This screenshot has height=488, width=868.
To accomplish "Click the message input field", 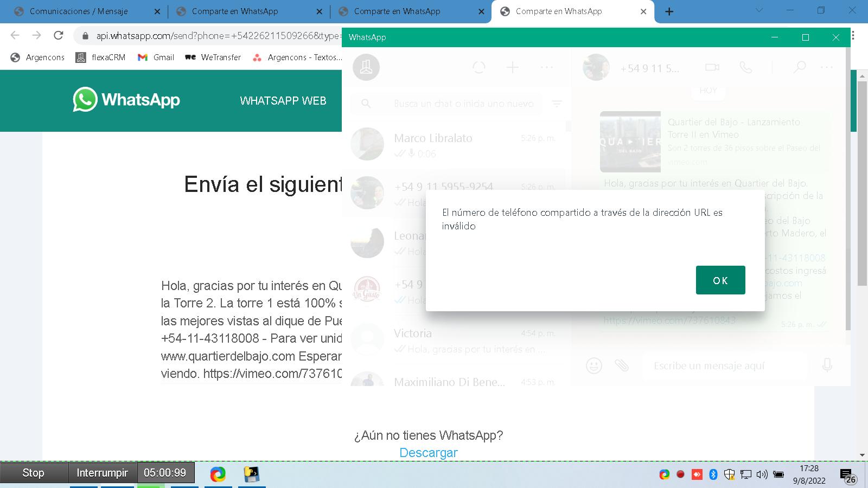I will coord(724,366).
